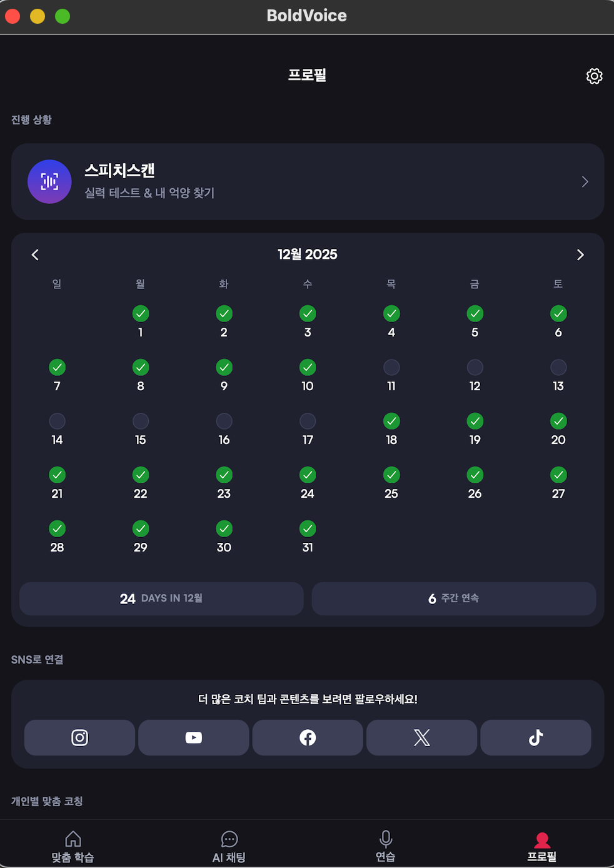The image size is (614, 868).
Task: Click the unchecked circle for day 11
Action: pyautogui.click(x=391, y=367)
